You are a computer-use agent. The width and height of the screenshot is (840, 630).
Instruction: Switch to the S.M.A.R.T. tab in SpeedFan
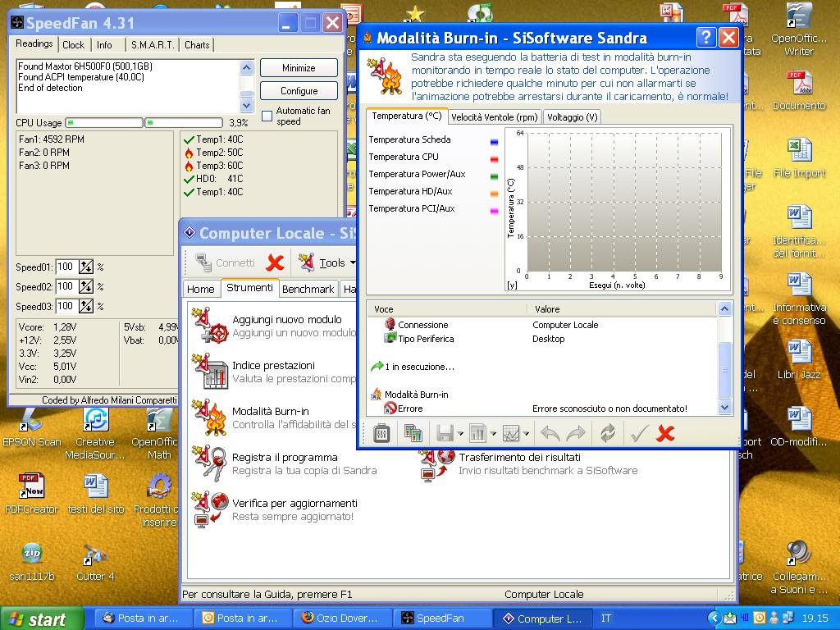[153, 45]
